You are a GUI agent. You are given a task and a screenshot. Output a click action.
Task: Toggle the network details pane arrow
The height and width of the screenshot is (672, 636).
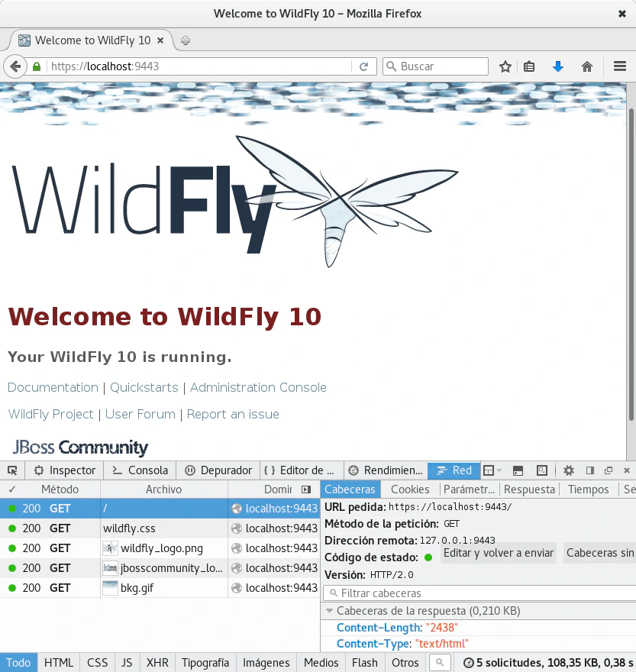306,489
